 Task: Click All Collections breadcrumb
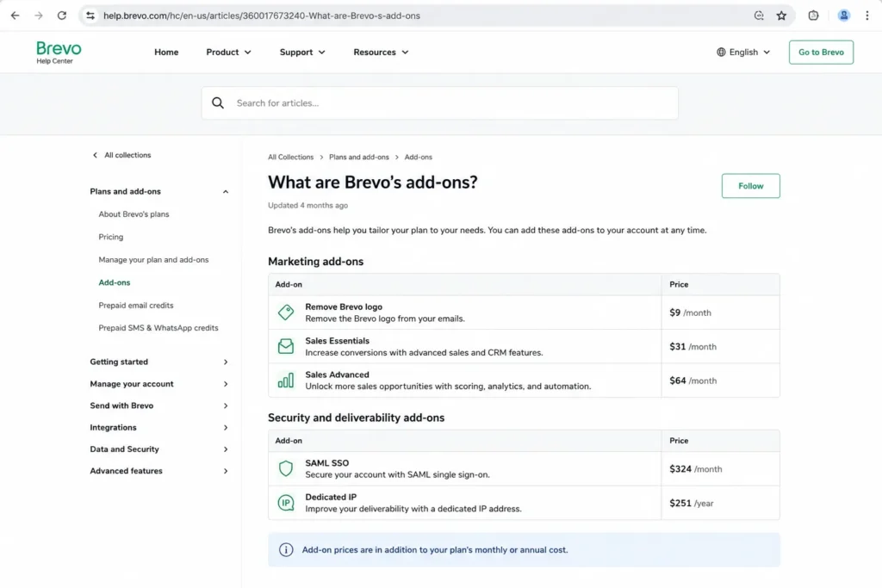click(x=291, y=158)
